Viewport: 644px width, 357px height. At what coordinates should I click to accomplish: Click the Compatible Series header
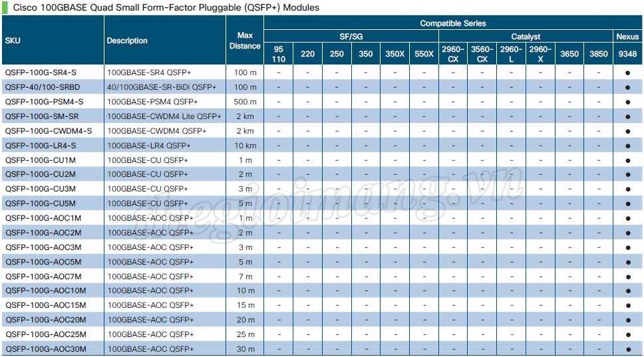452,23
